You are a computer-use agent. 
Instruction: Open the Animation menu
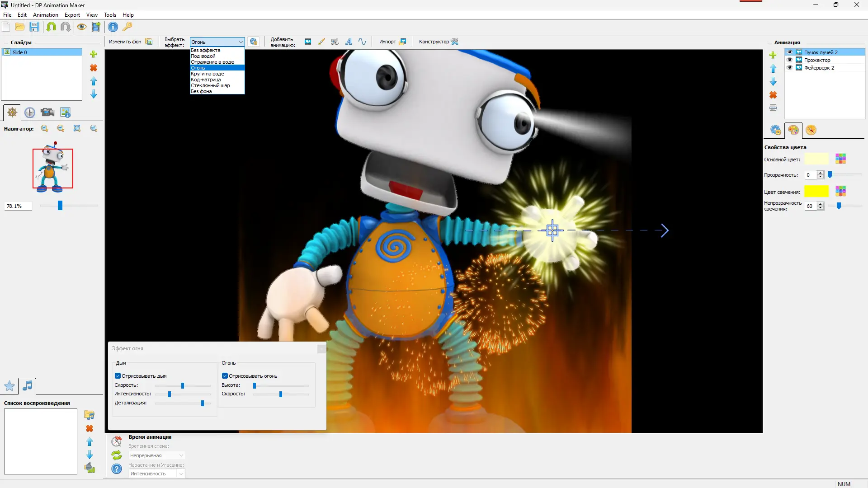tap(45, 15)
